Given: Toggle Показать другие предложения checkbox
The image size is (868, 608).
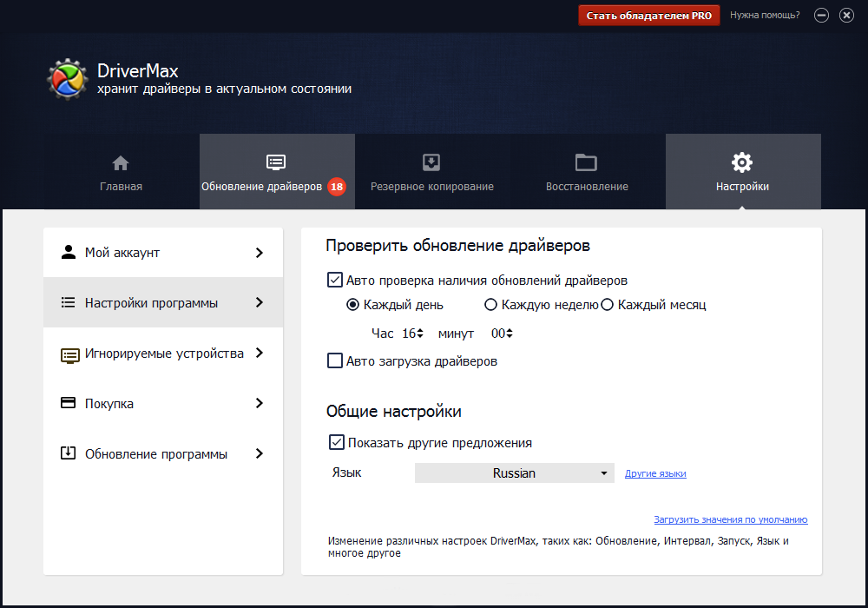Looking at the screenshot, I should point(337,442).
